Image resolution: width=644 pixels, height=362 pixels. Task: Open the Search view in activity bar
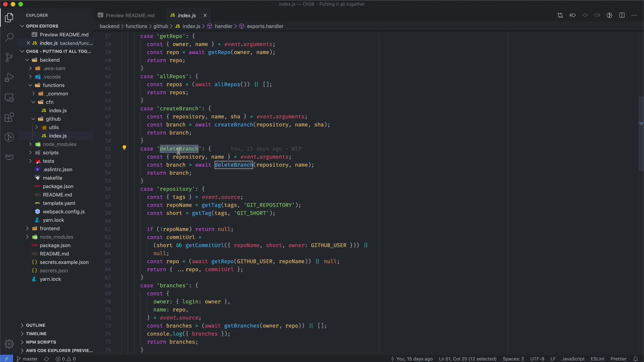(x=9, y=37)
